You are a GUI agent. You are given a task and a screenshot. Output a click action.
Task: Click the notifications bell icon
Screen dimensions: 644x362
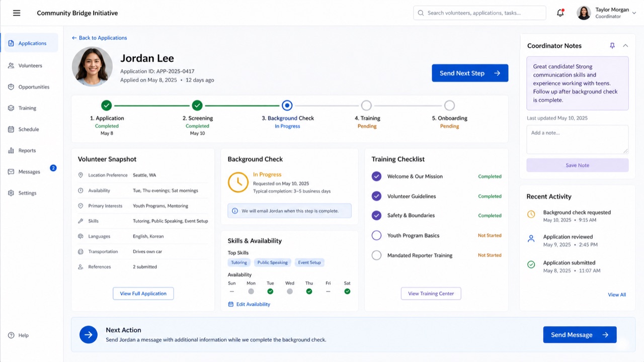tap(560, 13)
